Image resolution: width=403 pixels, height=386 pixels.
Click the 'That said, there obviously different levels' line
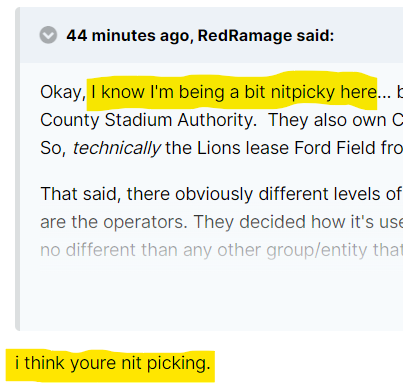220,194
